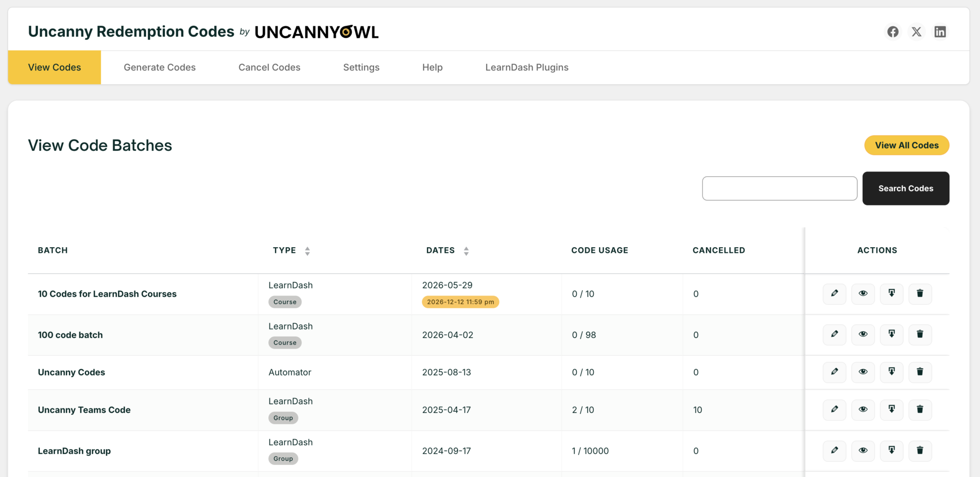View the Uncanny Teams Code batch codes

pyautogui.click(x=863, y=409)
